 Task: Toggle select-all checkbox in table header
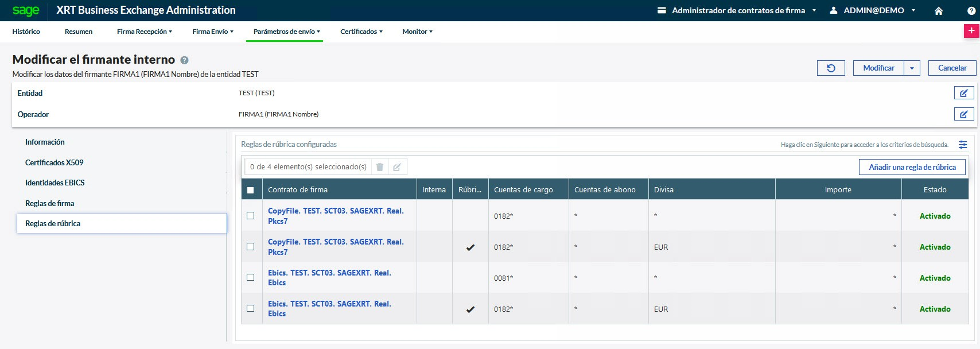point(250,190)
